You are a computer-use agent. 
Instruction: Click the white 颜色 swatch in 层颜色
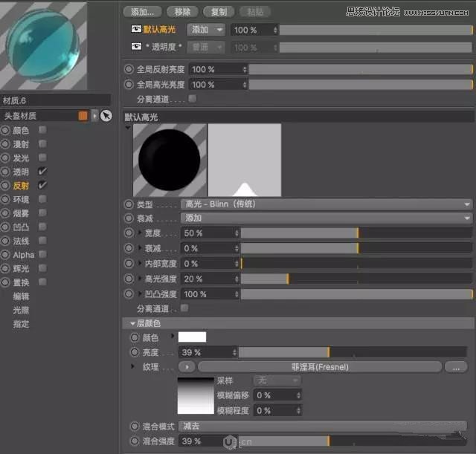pyautogui.click(x=192, y=337)
